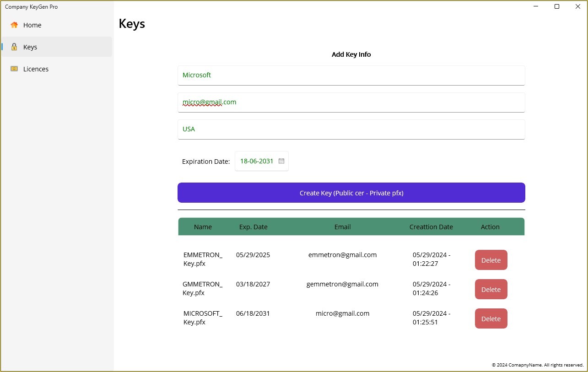This screenshot has width=588, height=372.
Task: Close the KeyGen Pro window
Action: click(x=577, y=6)
